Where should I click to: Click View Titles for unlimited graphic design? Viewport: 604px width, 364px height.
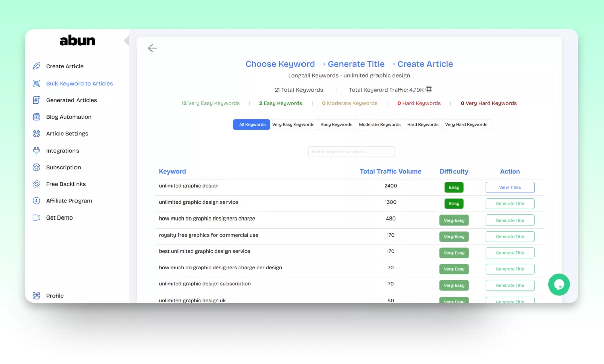510,187
